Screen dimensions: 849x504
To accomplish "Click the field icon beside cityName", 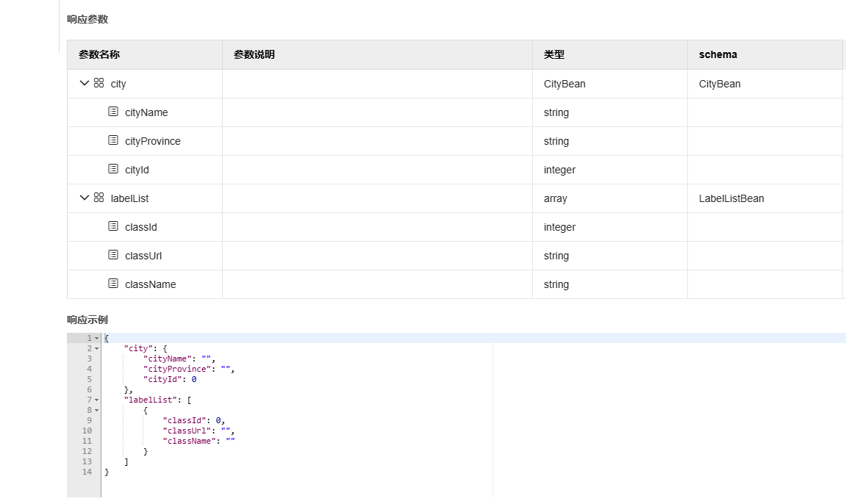I will point(113,112).
